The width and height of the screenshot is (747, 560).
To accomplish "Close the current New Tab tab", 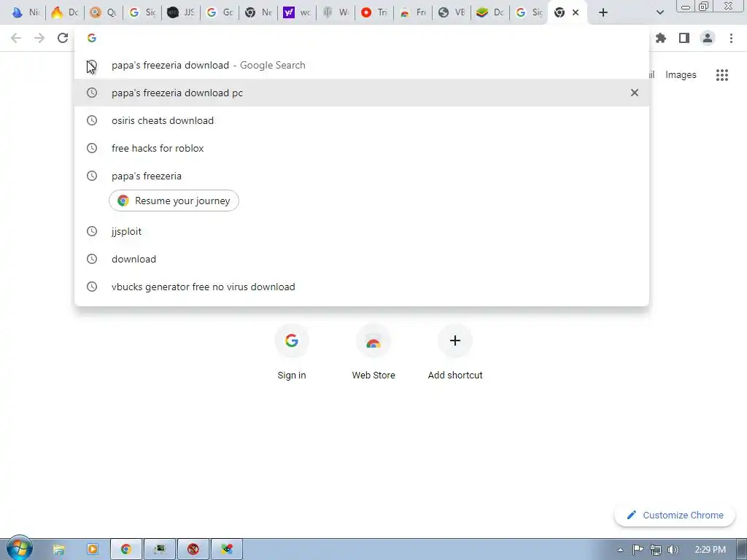I will pos(576,12).
